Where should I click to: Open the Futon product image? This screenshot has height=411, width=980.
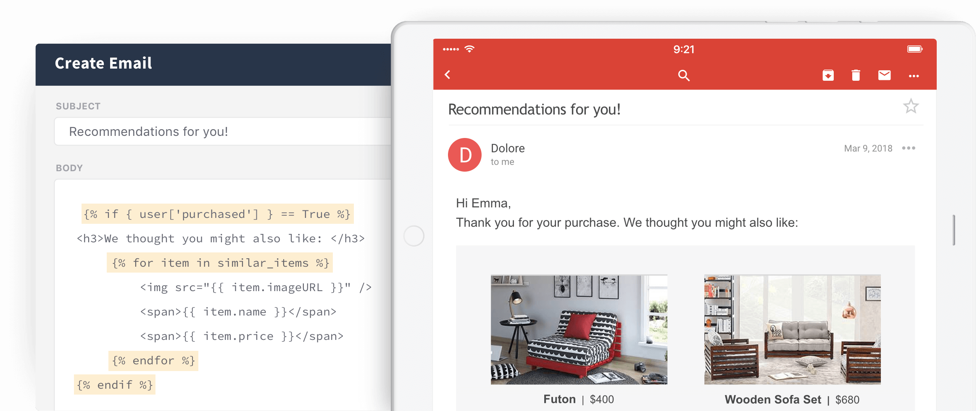click(579, 329)
